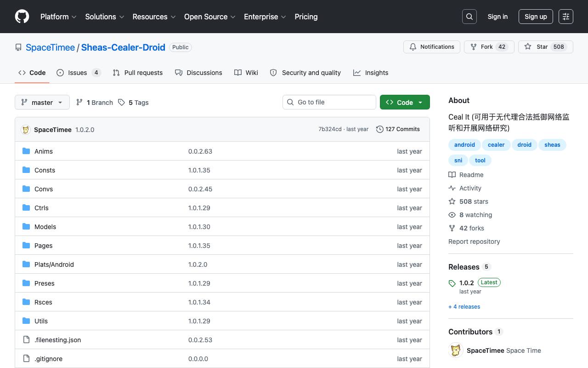
Task: Click the Plats/Android folder icon
Action: click(x=26, y=264)
